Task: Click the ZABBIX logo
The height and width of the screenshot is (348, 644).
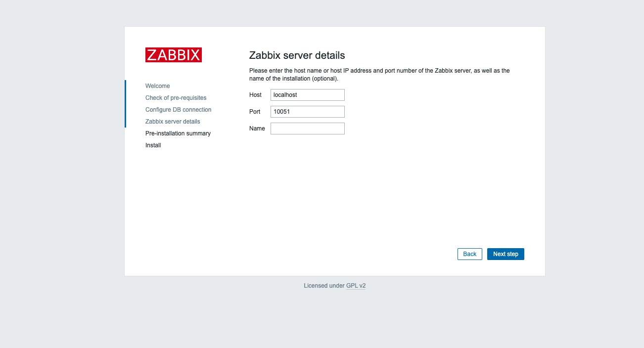Action: coord(174,55)
